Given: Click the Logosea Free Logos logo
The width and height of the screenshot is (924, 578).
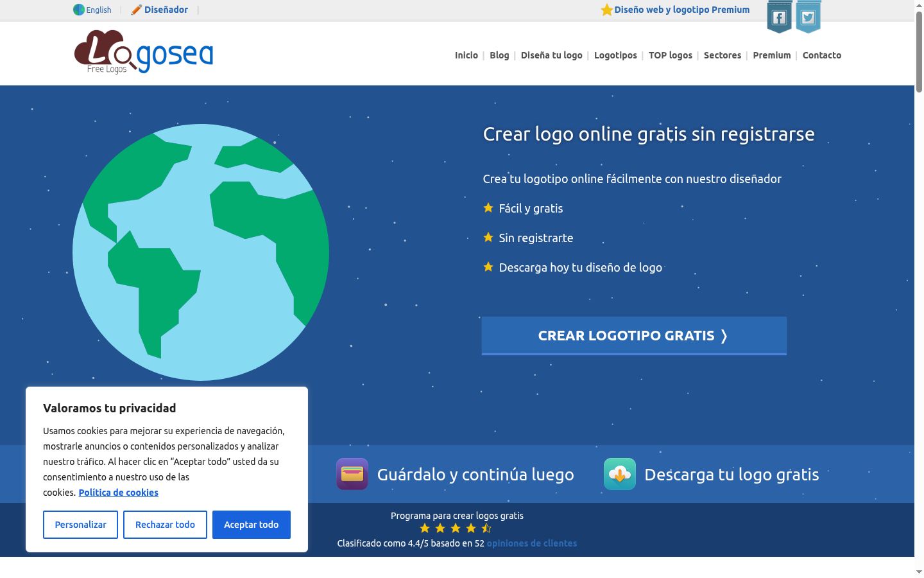Looking at the screenshot, I should (x=144, y=52).
